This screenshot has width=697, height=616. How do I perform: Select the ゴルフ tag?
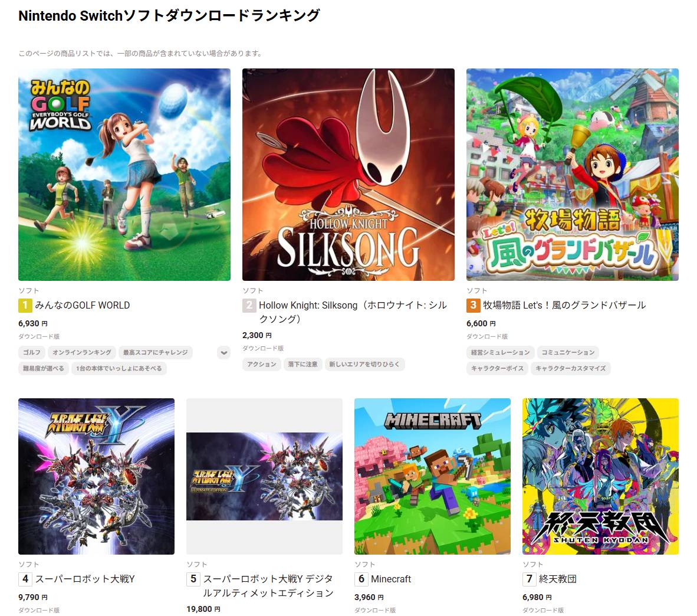32,353
